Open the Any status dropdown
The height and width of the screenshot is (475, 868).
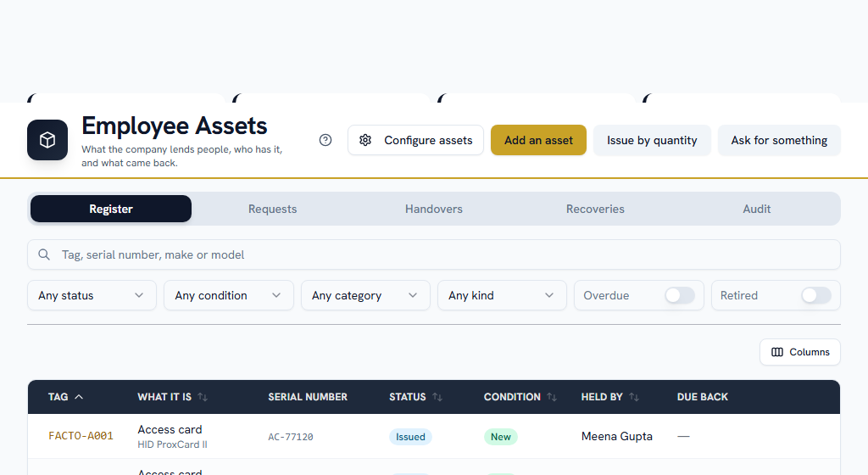(x=92, y=296)
